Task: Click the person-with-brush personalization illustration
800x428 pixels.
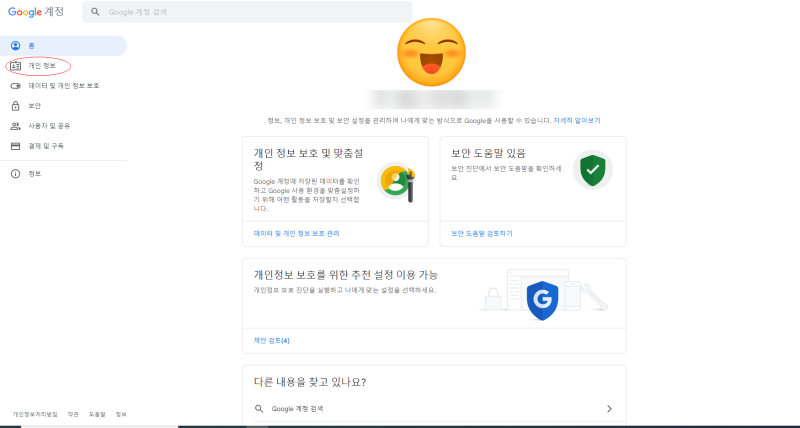Action: [396, 182]
